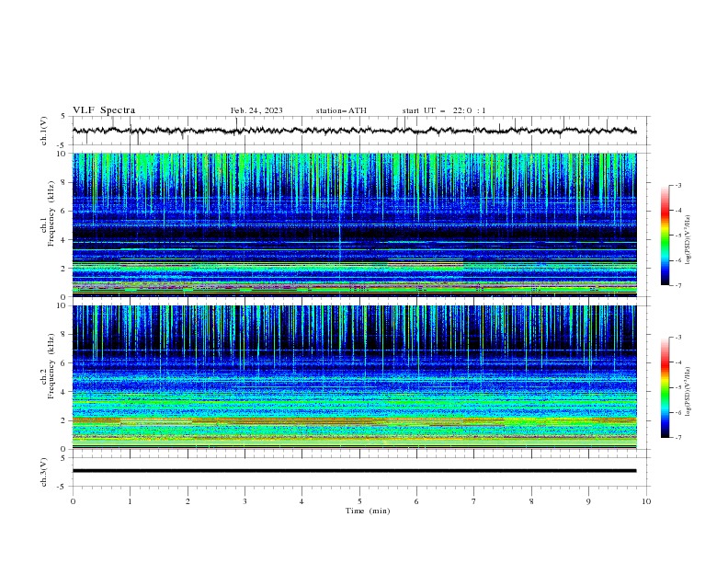Select the "start UT = 22:0 :1" text
The height and width of the screenshot is (563, 728).
pos(444,110)
